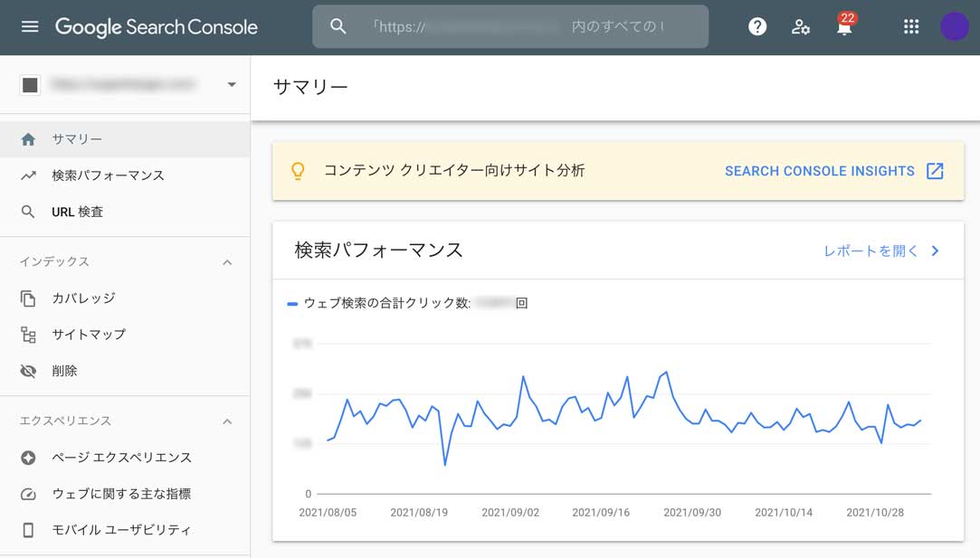The width and height of the screenshot is (980, 558).
Task: Select サマリー in the sidebar
Action: 125,139
